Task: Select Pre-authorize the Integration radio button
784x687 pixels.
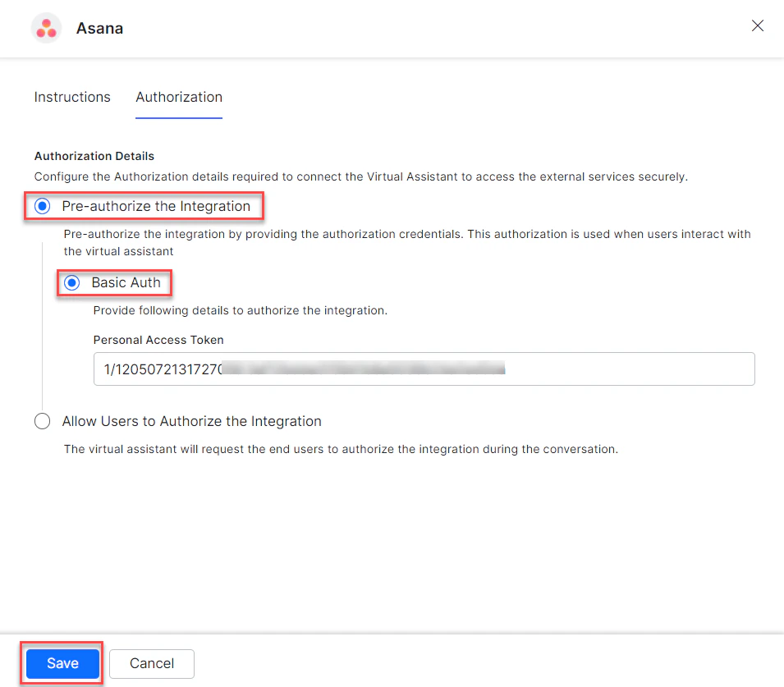Action: [x=43, y=206]
